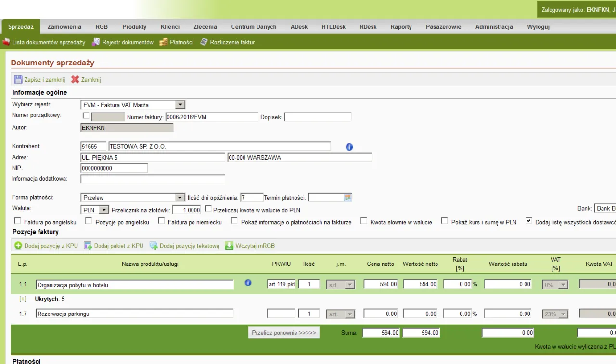
Task: Open the Centrum Danych tab
Action: pos(254,27)
